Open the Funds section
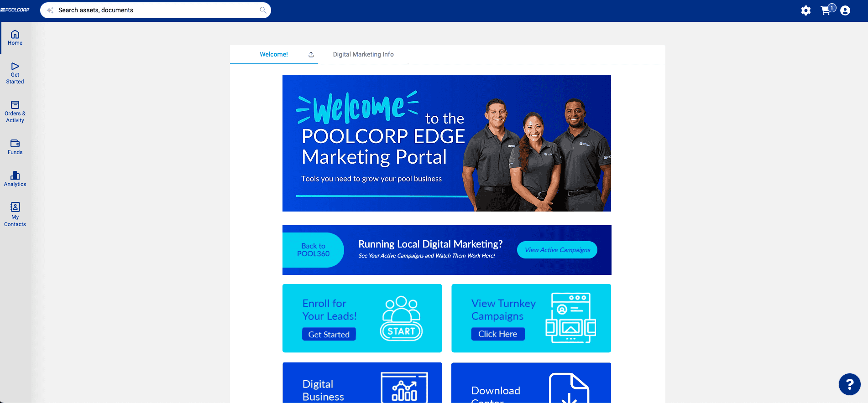This screenshot has height=403, width=868. [x=15, y=147]
